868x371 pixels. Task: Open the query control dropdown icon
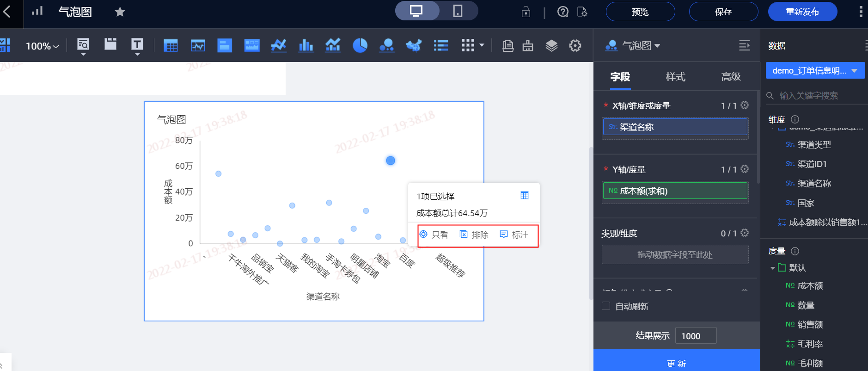(83, 46)
